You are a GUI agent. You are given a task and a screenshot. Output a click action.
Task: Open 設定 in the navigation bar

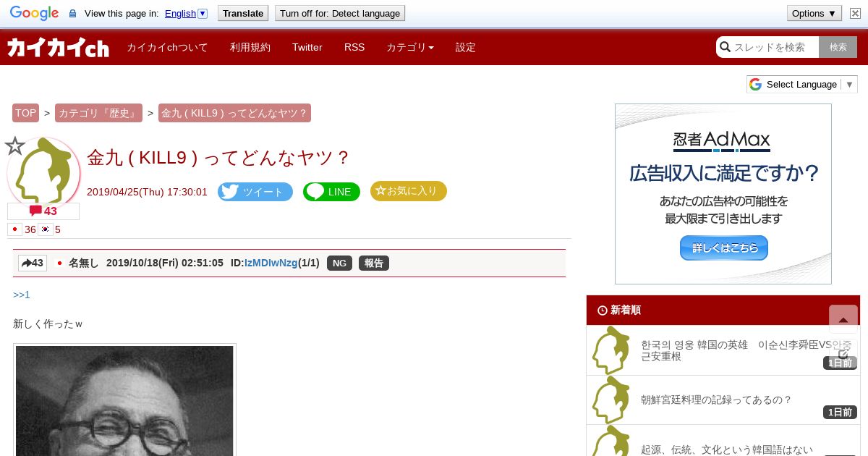pyautogui.click(x=466, y=47)
